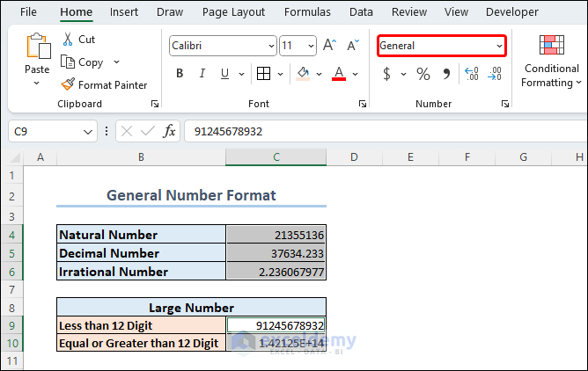Screen dimensions: 588x371
Task: Select column B header
Action: tap(141, 156)
